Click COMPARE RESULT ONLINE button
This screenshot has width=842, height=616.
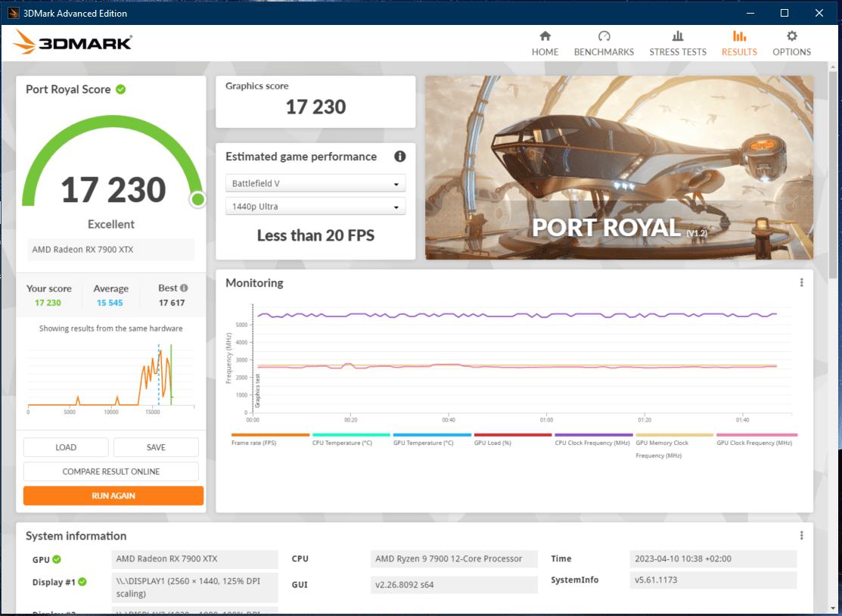(111, 471)
